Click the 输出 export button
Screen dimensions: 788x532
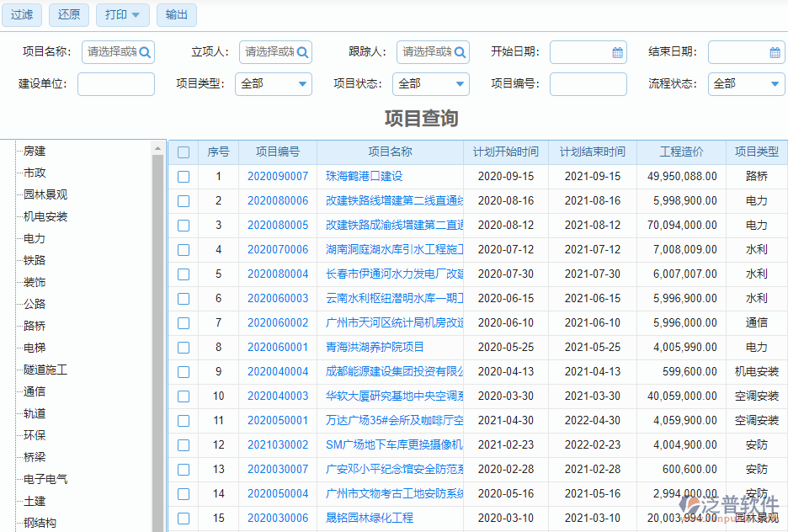pyautogui.click(x=176, y=14)
